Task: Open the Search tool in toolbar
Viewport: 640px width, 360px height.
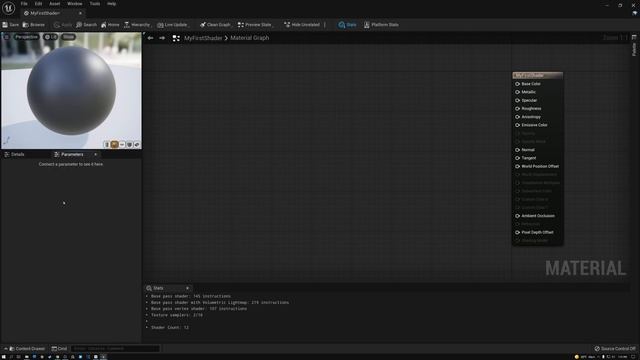Action: coord(87,25)
